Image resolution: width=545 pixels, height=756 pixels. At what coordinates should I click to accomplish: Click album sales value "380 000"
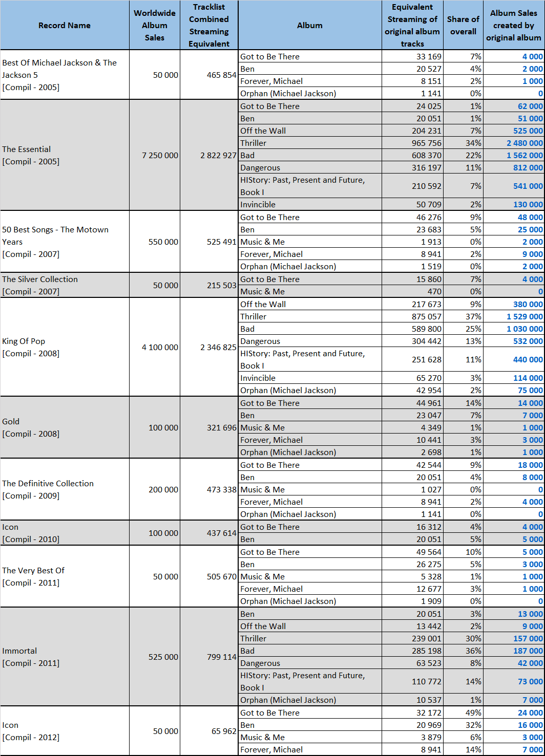click(x=528, y=304)
